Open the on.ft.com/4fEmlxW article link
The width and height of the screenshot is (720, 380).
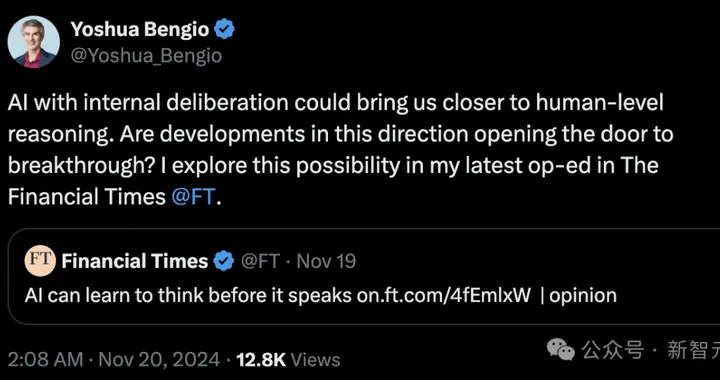[x=444, y=296]
